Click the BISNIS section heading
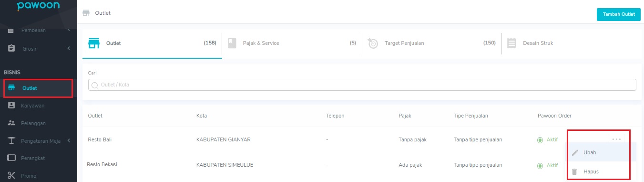 (12, 72)
